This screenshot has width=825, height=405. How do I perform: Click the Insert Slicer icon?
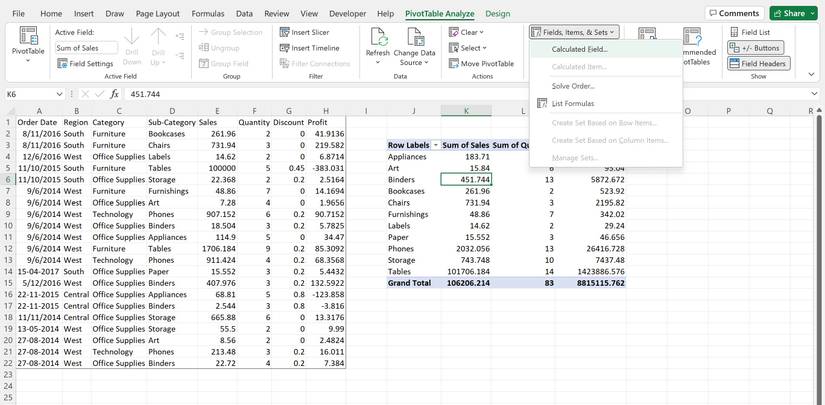coord(284,32)
